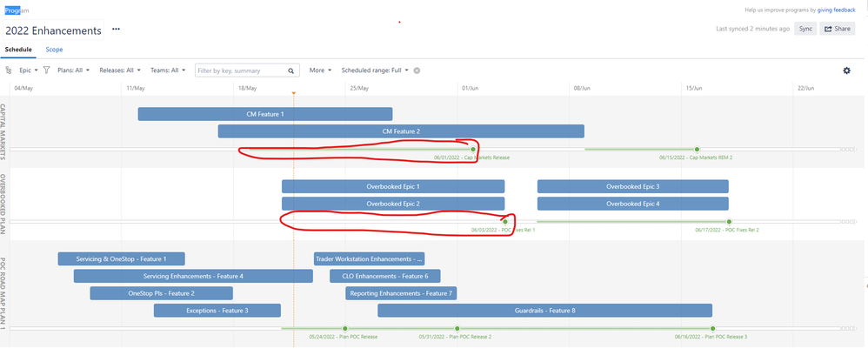Click the Plan POC Release 2 milestone dot
This screenshot has width=868, height=362.
(x=457, y=328)
